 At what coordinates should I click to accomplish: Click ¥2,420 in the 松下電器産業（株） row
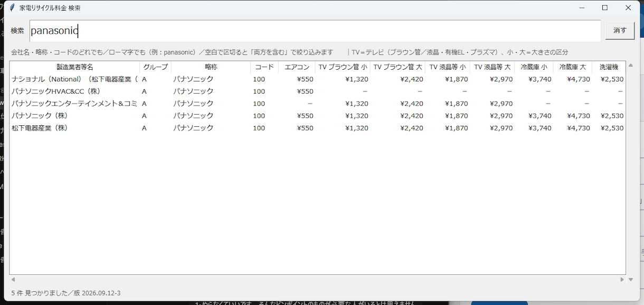point(411,128)
